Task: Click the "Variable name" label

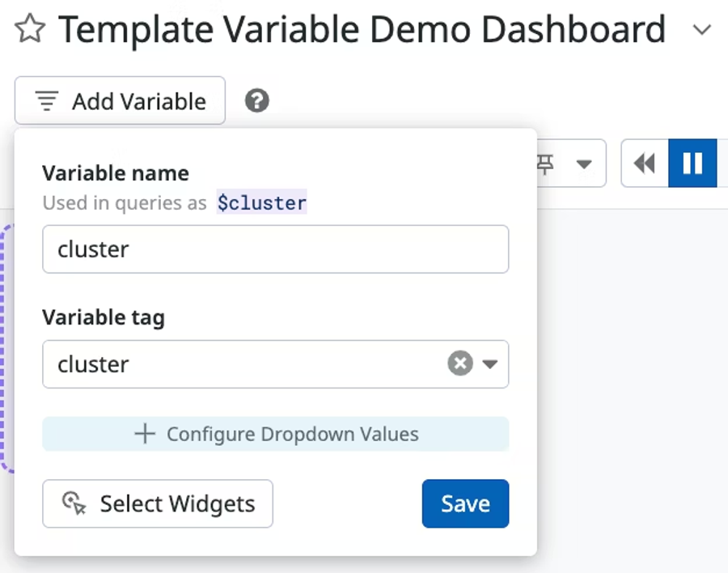Action: pos(116,173)
